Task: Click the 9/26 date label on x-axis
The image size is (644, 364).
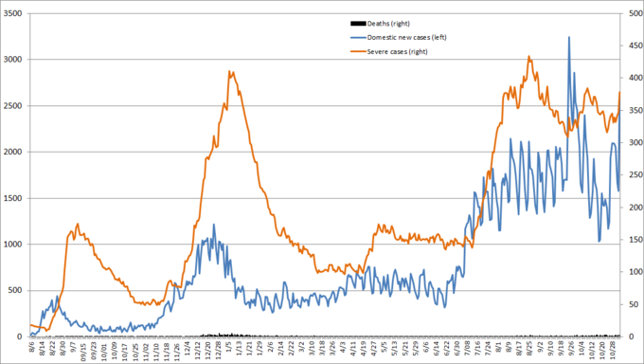Action: [x=571, y=345]
